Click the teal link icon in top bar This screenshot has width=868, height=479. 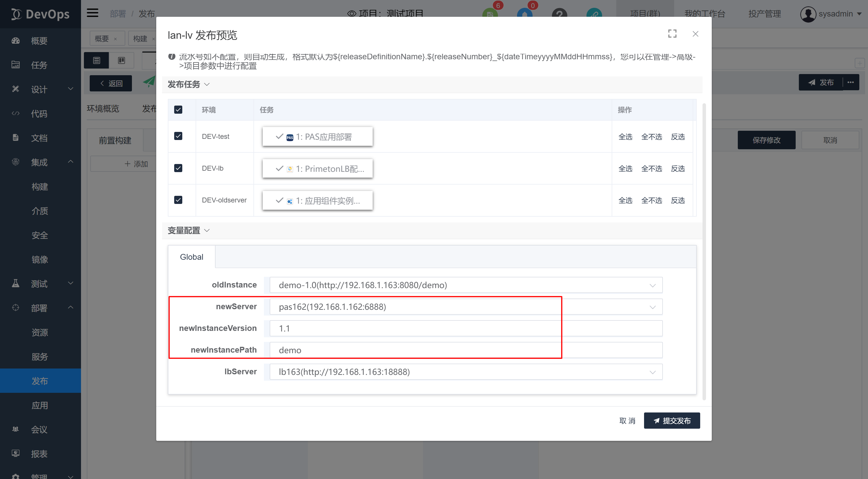pyautogui.click(x=594, y=14)
